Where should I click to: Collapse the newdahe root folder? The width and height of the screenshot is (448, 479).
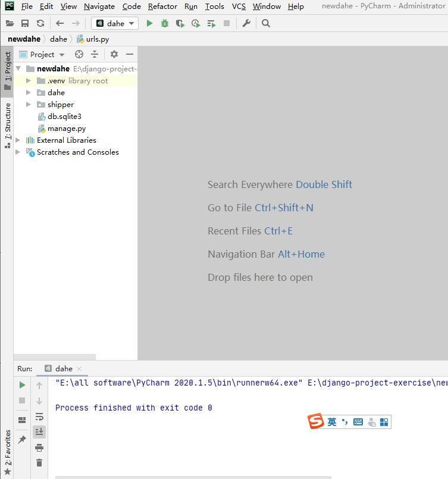(18, 68)
